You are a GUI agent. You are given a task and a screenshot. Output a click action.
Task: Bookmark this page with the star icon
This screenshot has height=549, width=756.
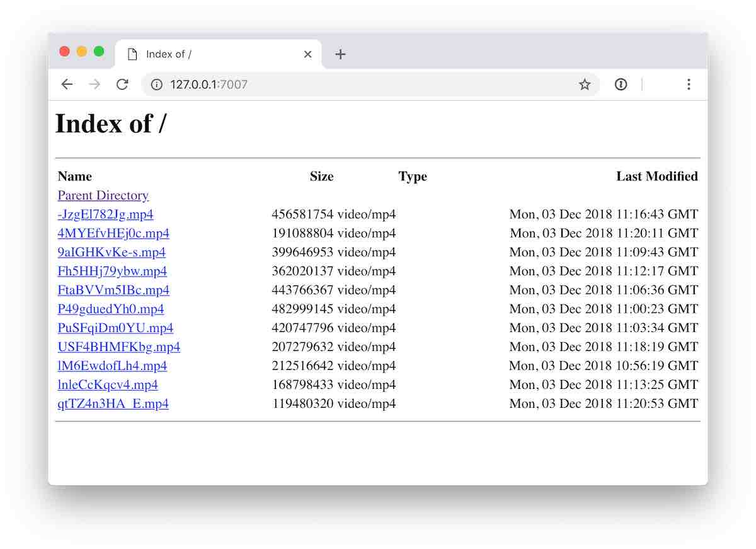pyautogui.click(x=585, y=84)
